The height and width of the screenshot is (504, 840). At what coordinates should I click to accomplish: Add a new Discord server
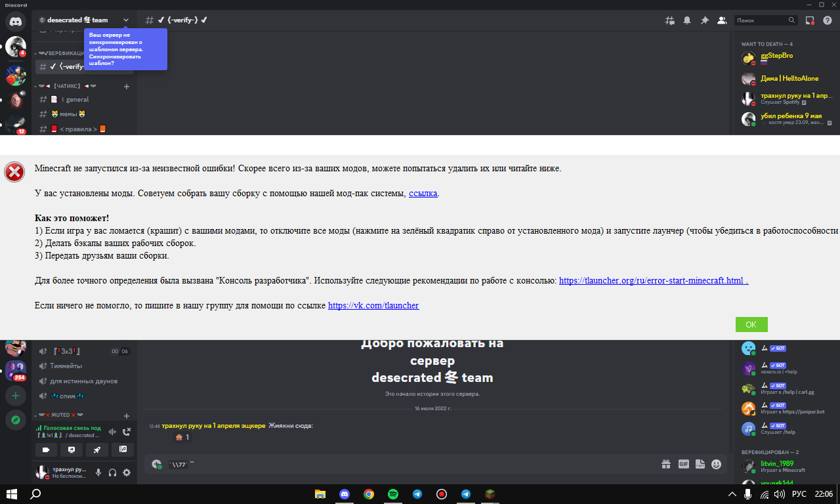(15, 396)
